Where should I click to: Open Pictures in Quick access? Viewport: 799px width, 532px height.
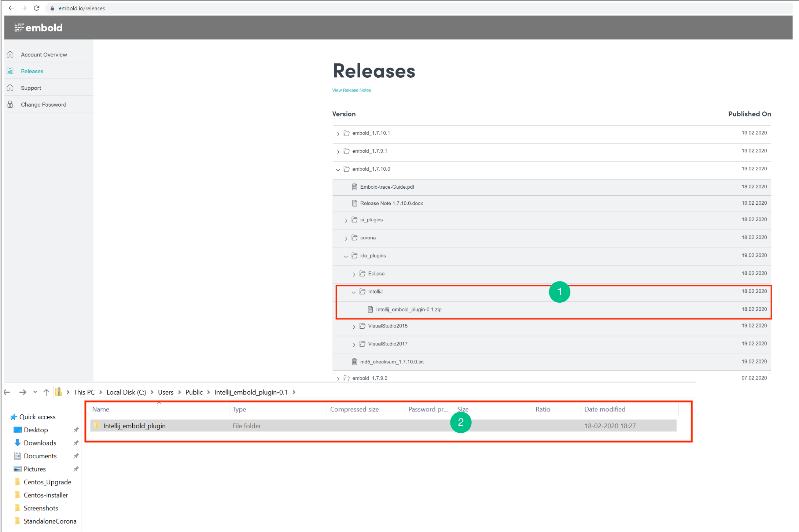[x=34, y=469]
